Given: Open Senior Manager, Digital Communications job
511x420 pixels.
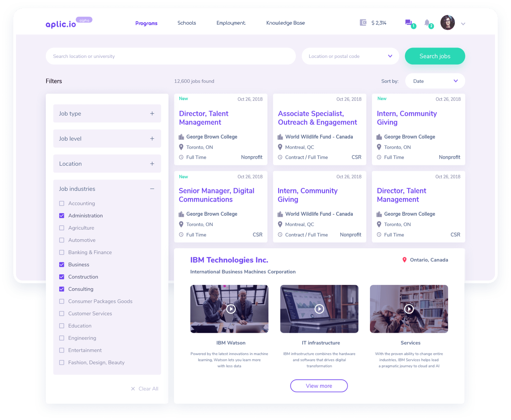Looking at the screenshot, I should point(217,195).
